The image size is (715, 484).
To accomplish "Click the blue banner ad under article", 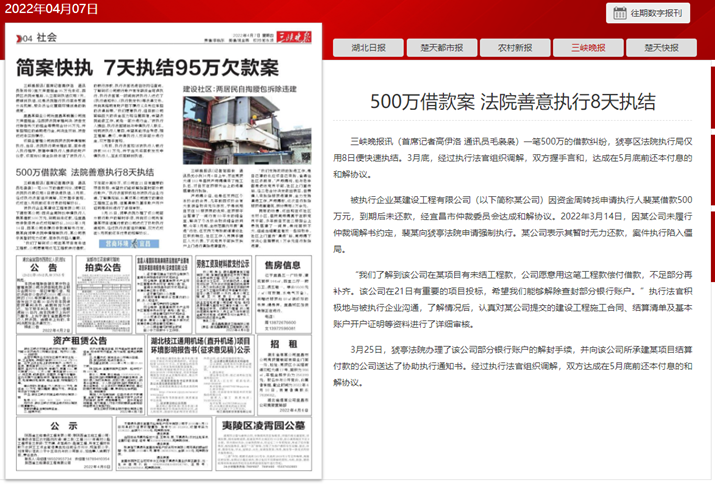I will point(129,244).
